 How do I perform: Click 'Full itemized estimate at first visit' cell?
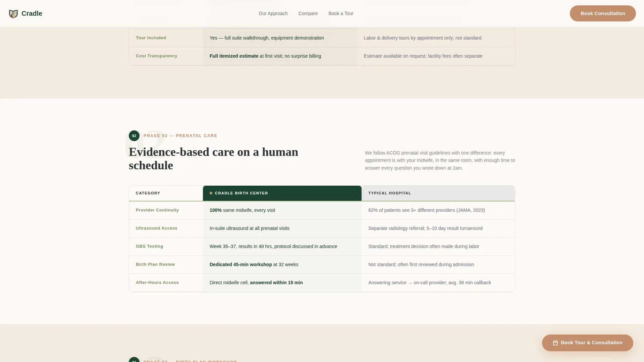pos(280,56)
